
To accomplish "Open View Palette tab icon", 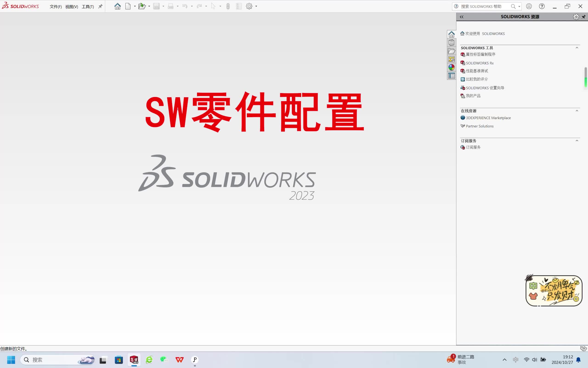I will coord(451,59).
